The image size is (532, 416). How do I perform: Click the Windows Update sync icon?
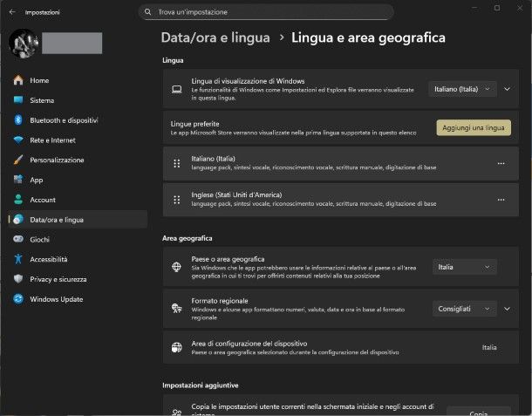pos(18,299)
